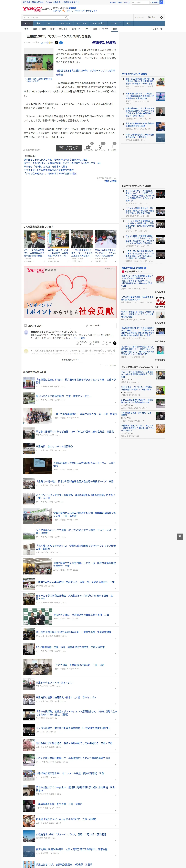The height and width of the screenshot is (868, 186).
Task: Open the エキスパート tab
Action: click(x=64, y=24)
